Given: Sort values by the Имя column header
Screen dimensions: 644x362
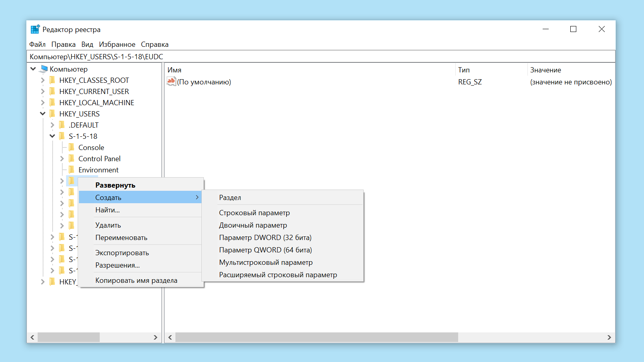Looking at the screenshot, I should tap(310, 70).
